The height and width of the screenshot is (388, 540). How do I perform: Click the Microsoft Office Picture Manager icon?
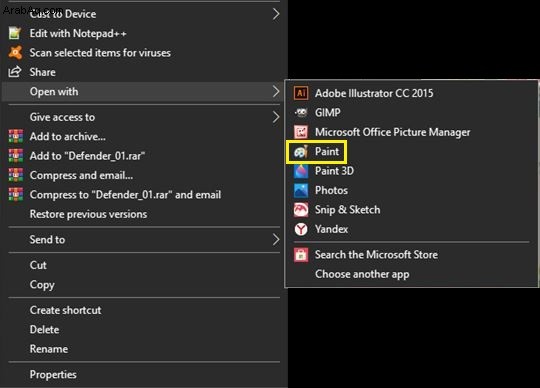301,132
